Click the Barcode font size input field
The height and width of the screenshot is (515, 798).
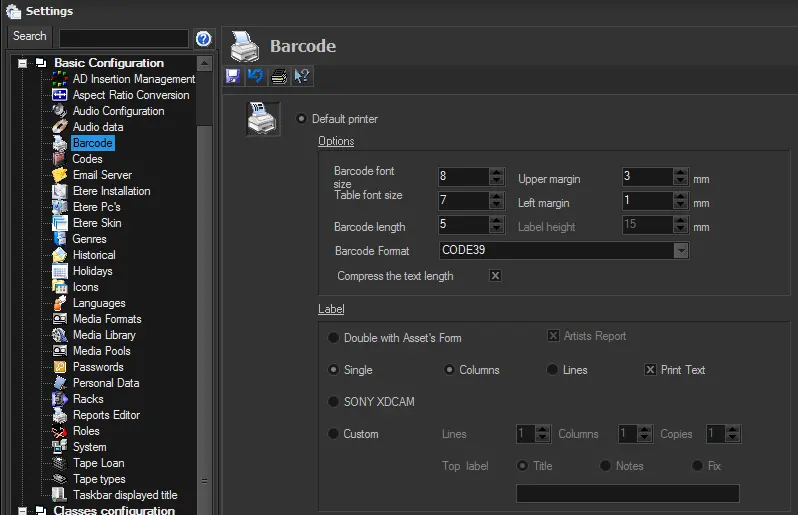463,176
